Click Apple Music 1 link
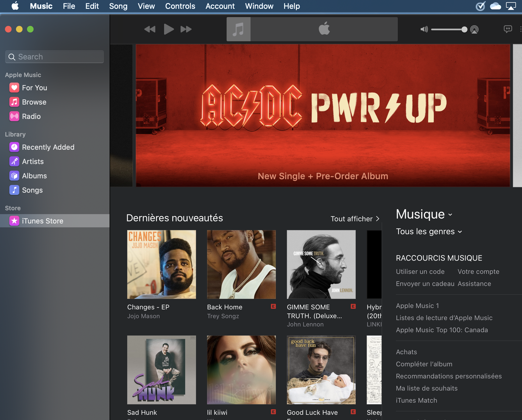The height and width of the screenshot is (420, 522). click(x=417, y=306)
